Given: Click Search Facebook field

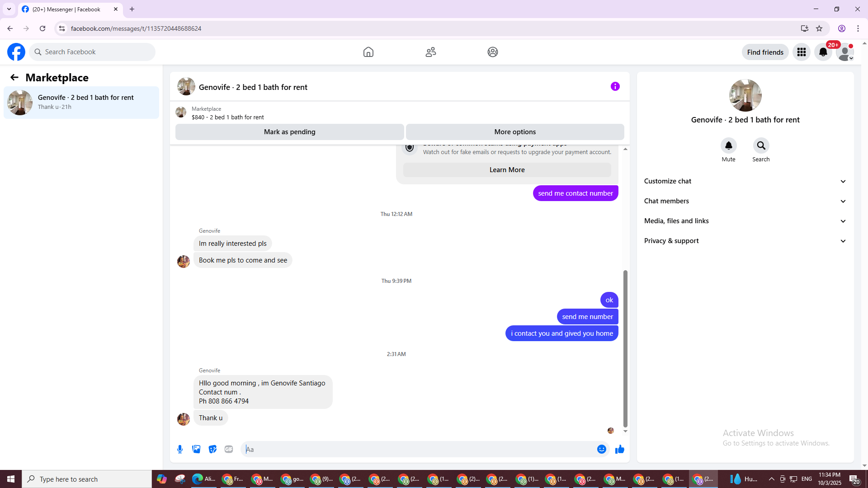Looking at the screenshot, I should pyautogui.click(x=92, y=52).
